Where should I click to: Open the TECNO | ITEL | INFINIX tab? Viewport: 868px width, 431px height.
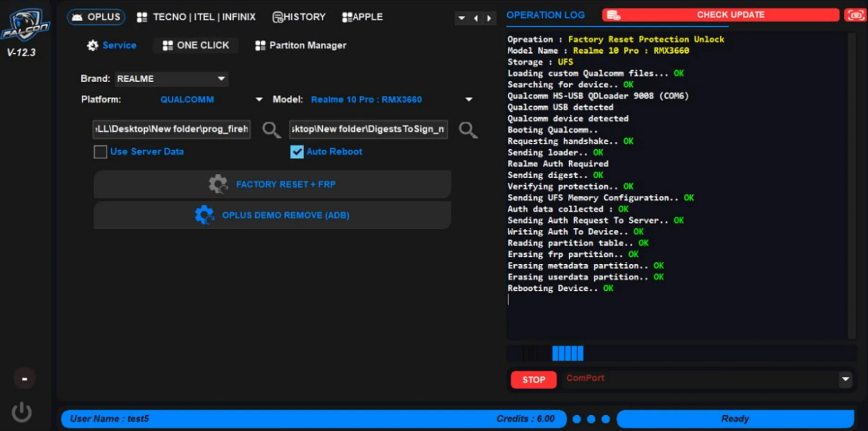point(197,17)
